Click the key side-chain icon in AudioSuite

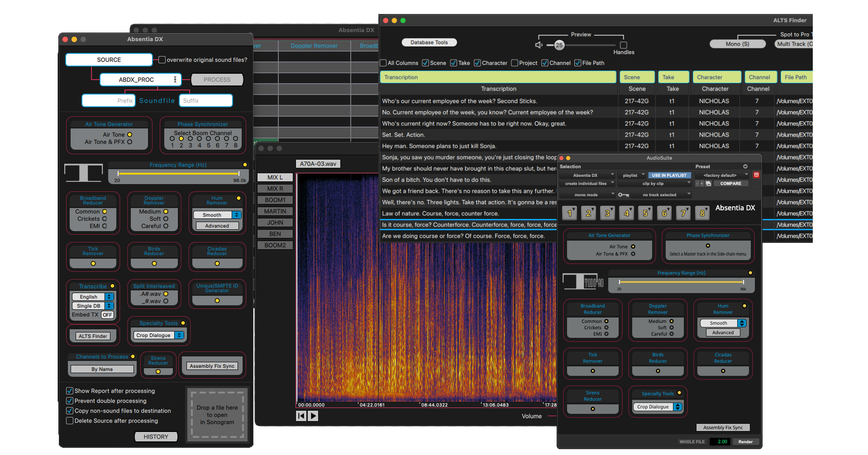pyautogui.click(x=624, y=195)
